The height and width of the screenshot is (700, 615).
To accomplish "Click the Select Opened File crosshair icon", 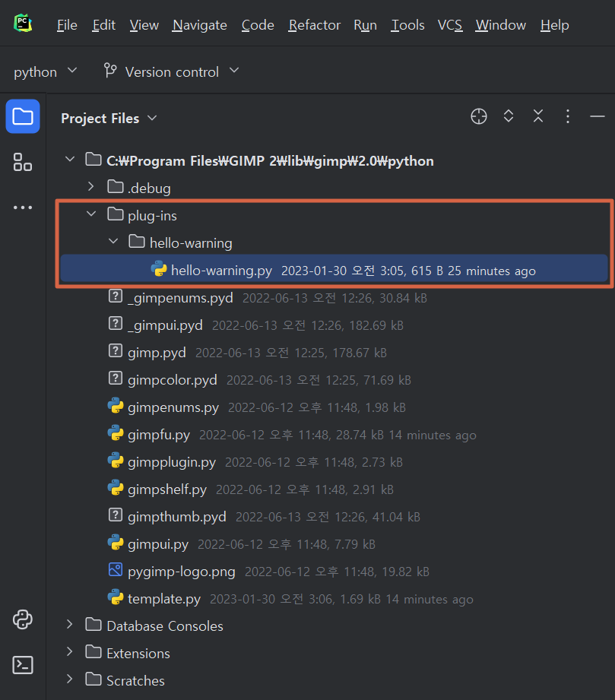I will (479, 116).
